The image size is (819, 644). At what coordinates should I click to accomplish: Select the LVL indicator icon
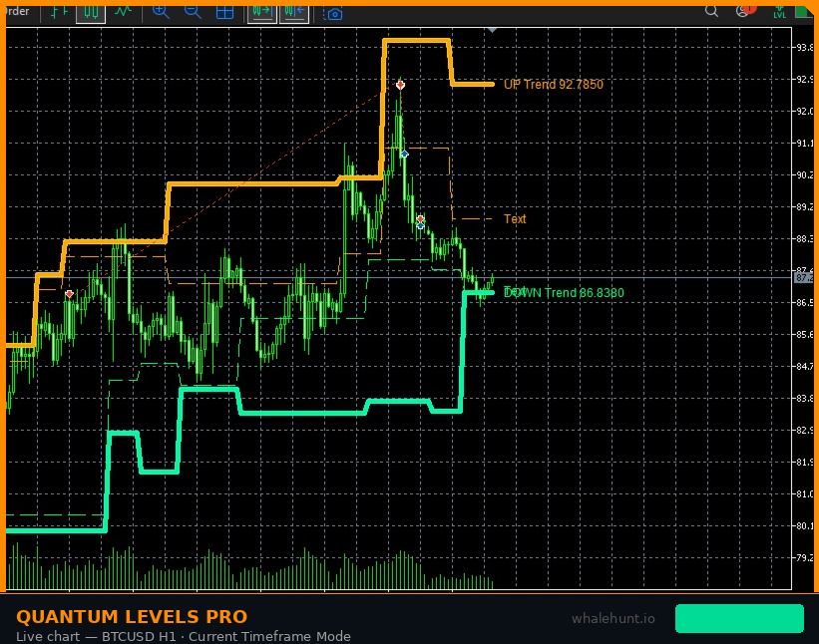pyautogui.click(x=780, y=12)
